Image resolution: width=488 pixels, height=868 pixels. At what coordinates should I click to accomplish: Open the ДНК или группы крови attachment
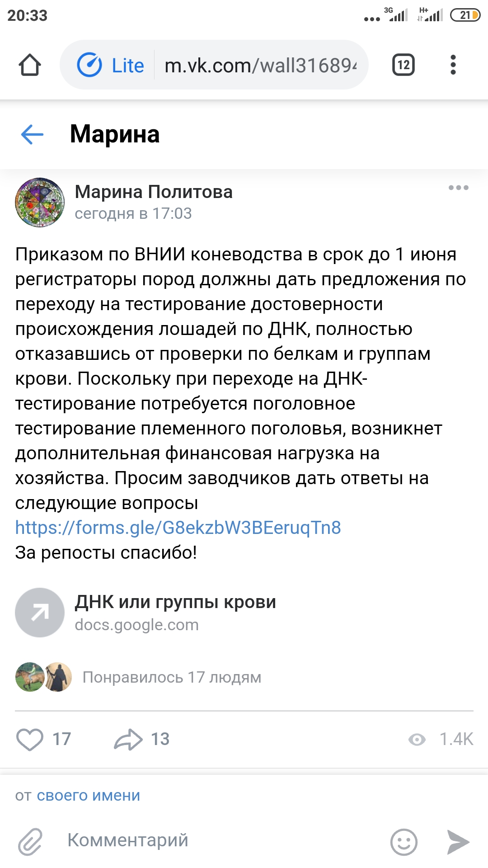(x=175, y=602)
